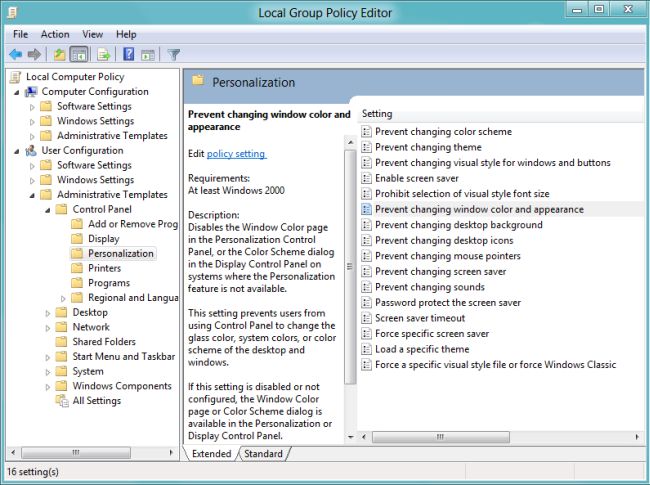Image resolution: width=650 pixels, height=485 pixels.
Task: Click the Forward arrow toolbar icon
Action: (x=34, y=54)
